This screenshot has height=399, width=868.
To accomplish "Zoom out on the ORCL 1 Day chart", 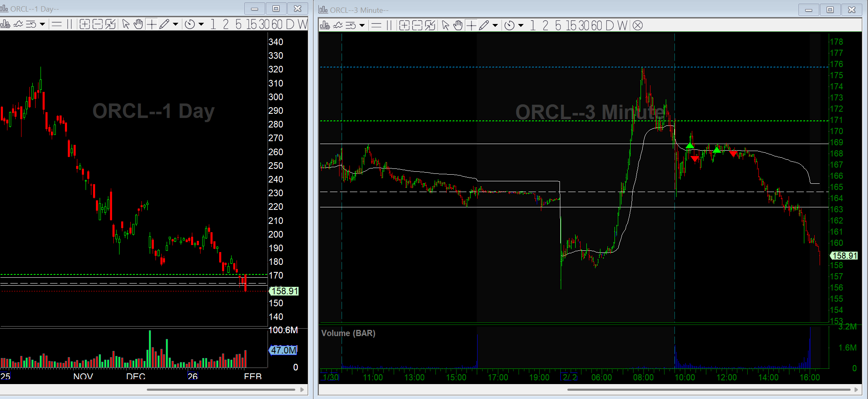I will pos(98,24).
